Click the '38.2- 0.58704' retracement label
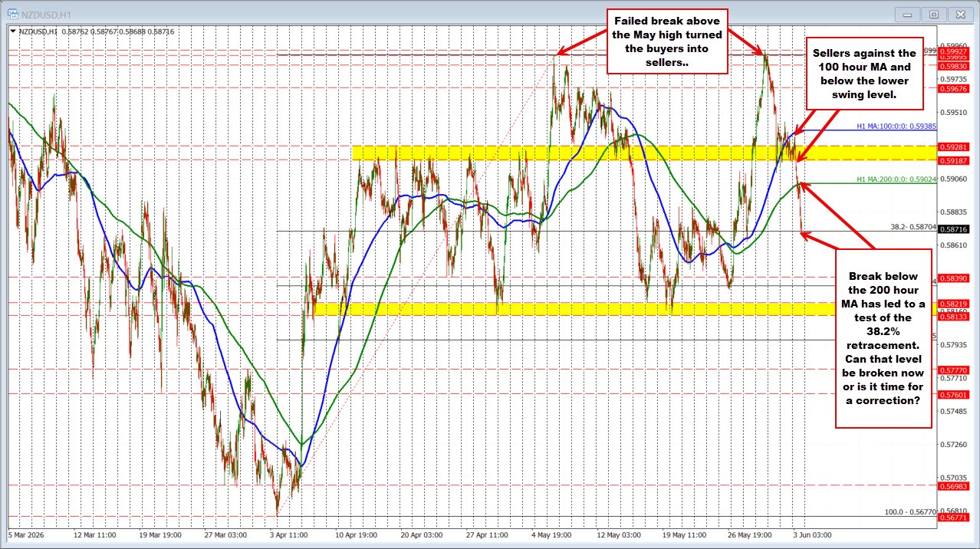Image resolution: width=980 pixels, height=549 pixels. click(x=913, y=226)
